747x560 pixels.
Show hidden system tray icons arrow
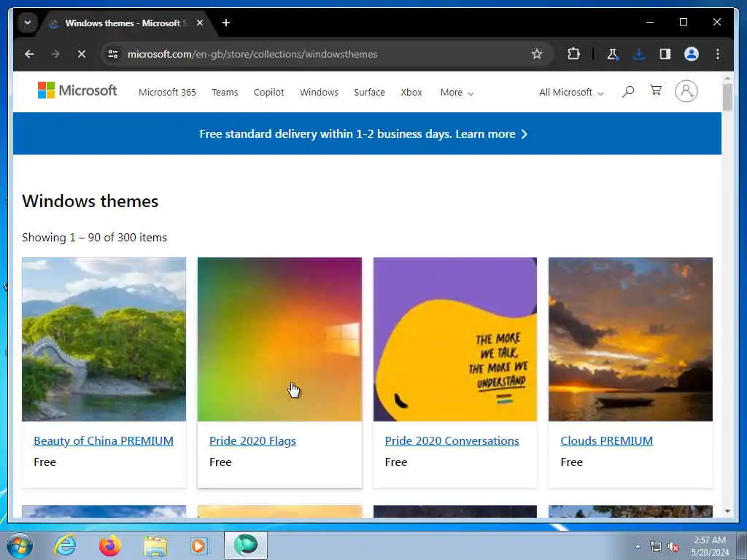638,547
